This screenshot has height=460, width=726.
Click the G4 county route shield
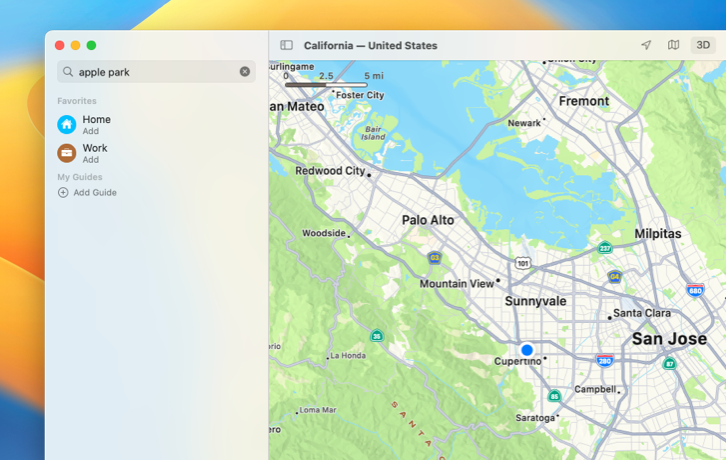(614, 277)
